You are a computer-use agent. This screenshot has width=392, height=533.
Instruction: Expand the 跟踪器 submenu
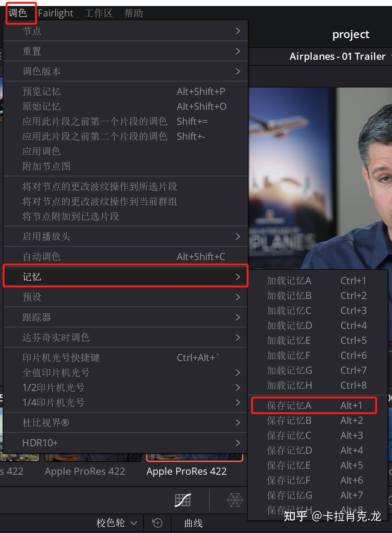[x=238, y=317]
